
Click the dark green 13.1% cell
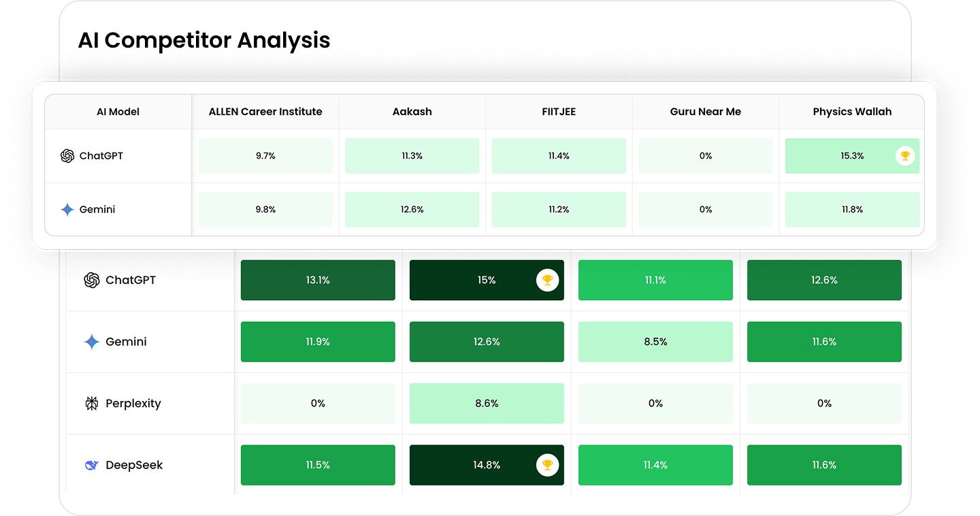(x=318, y=280)
